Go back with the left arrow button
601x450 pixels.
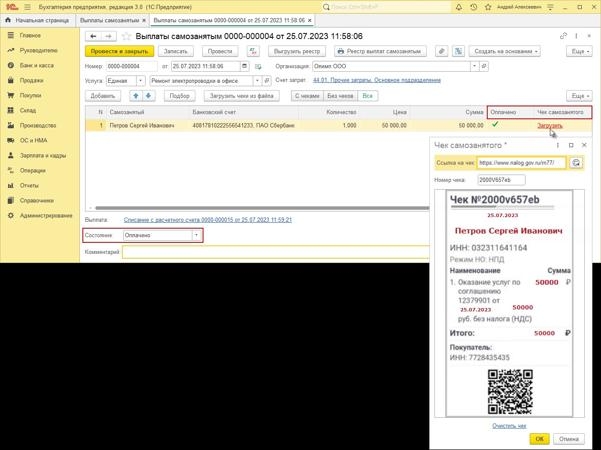pos(94,36)
